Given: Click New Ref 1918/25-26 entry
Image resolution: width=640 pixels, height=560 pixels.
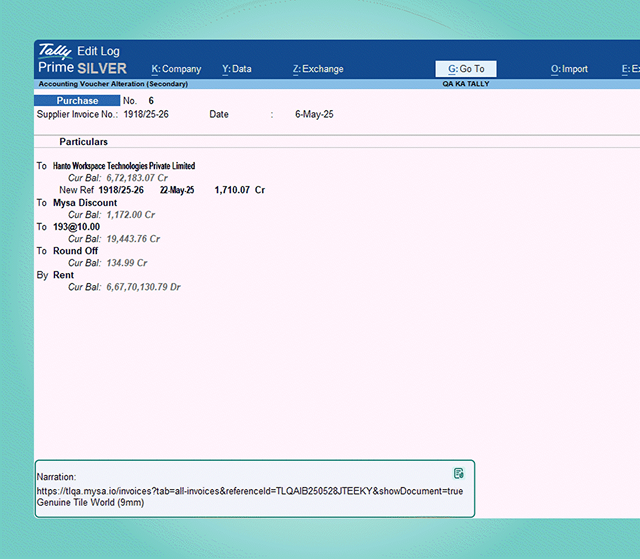Looking at the screenshot, I should (x=102, y=190).
